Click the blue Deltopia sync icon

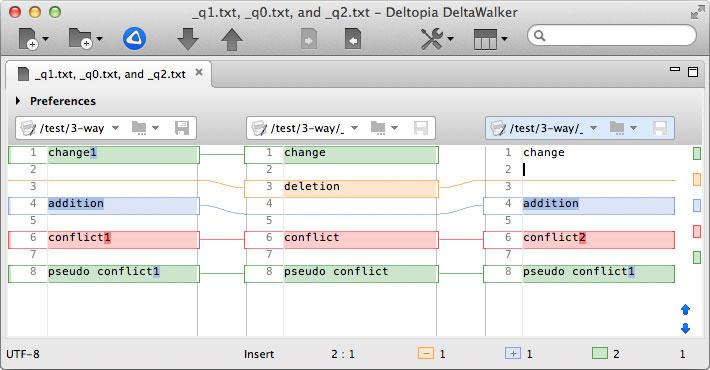tap(134, 38)
